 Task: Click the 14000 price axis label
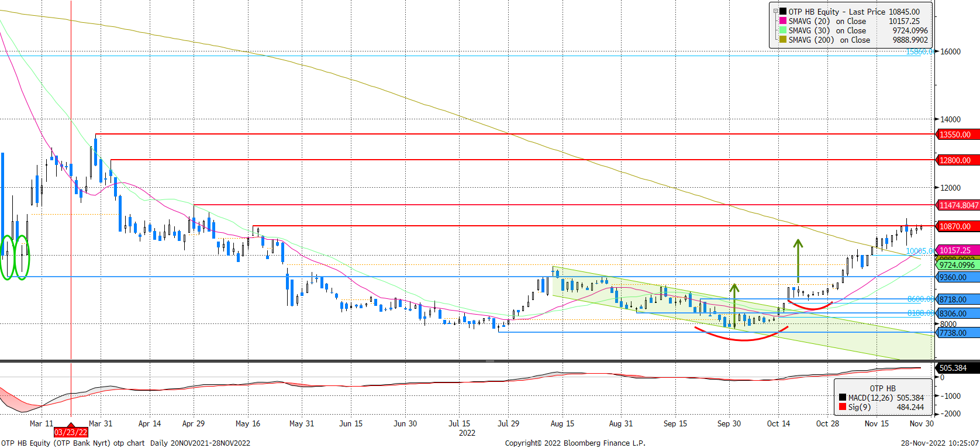(x=950, y=119)
